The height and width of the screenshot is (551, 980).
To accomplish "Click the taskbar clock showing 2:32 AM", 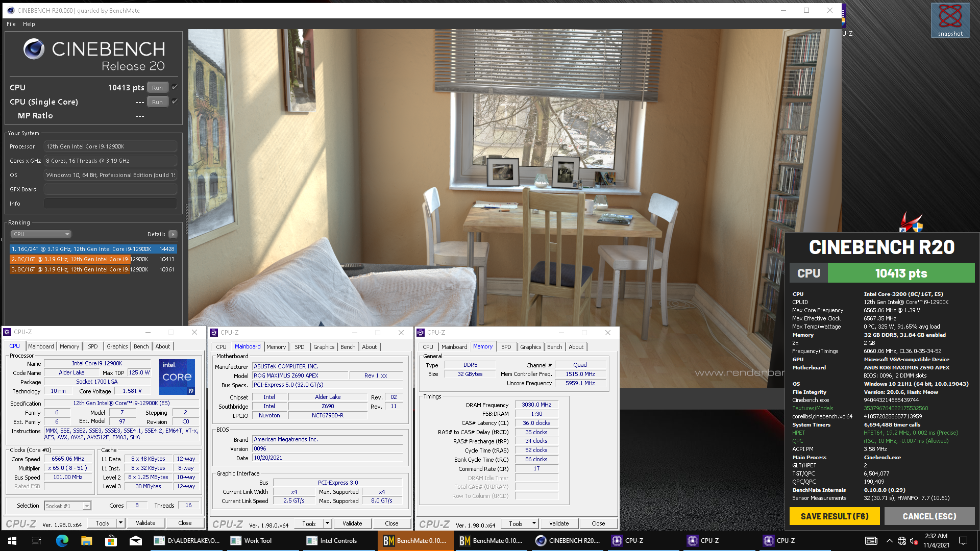I will (x=936, y=540).
